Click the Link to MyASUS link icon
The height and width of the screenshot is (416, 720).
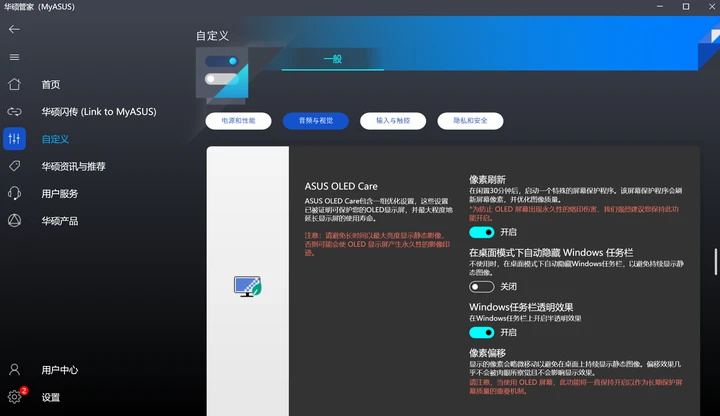[x=14, y=112]
